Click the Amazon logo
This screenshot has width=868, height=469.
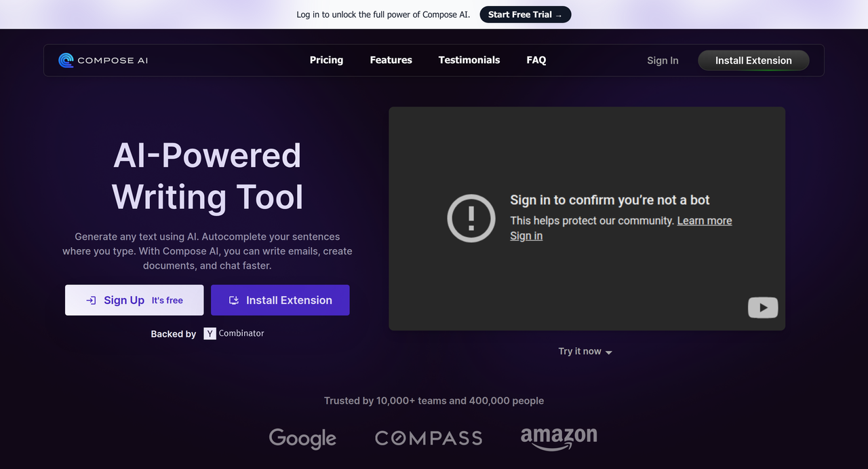point(559,438)
